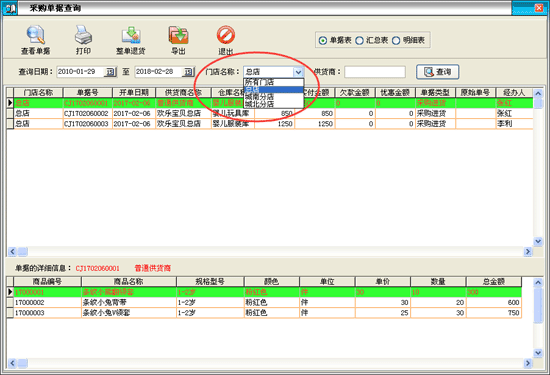The width and height of the screenshot is (550, 375).
Task: Open the 查看单据 view document icon
Action: pyautogui.click(x=35, y=35)
